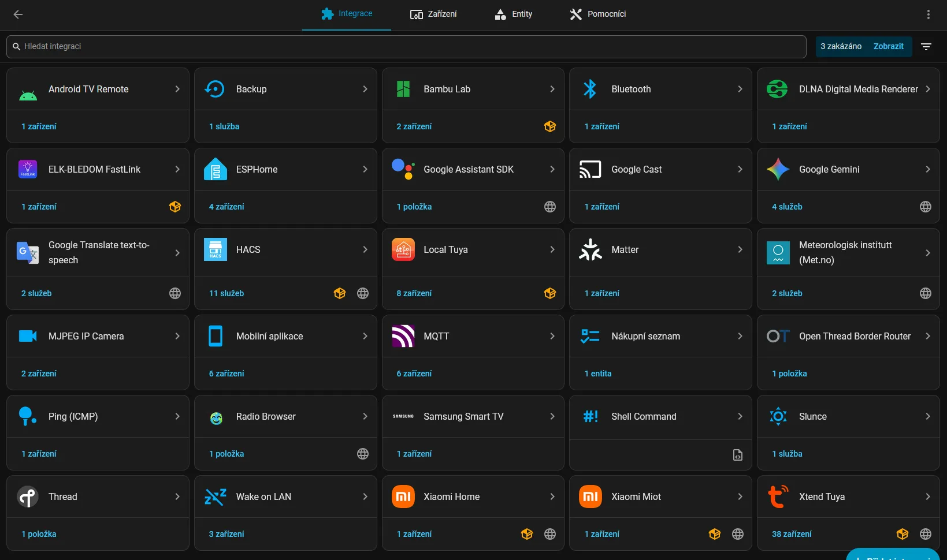Switch to the Integrace tab
947x560 pixels.
pos(347,14)
